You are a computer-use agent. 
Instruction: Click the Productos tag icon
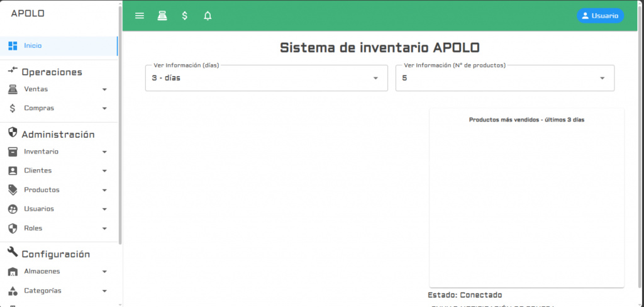click(13, 189)
